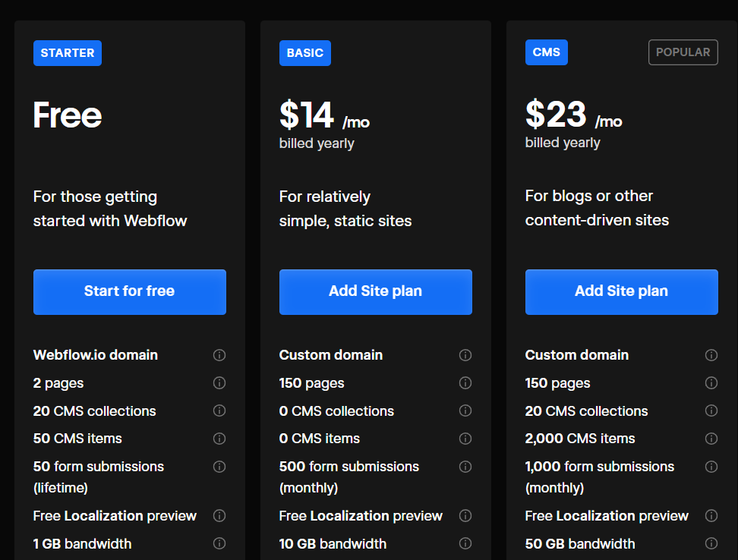Show info for Starter 1 GB bandwidth
This screenshot has width=738, height=560.
click(x=219, y=543)
